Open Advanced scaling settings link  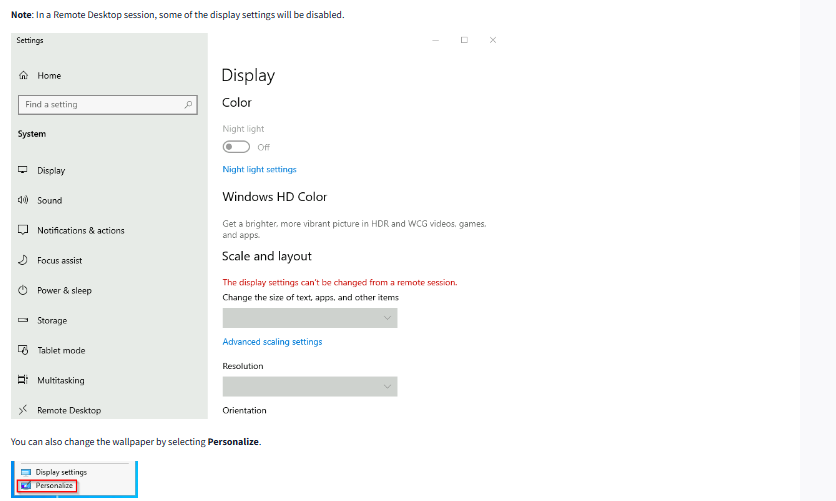click(272, 342)
